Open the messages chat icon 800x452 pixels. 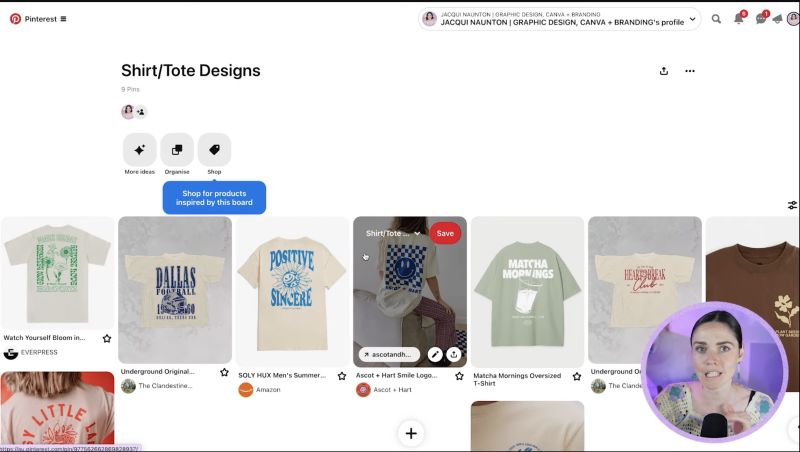(x=760, y=19)
